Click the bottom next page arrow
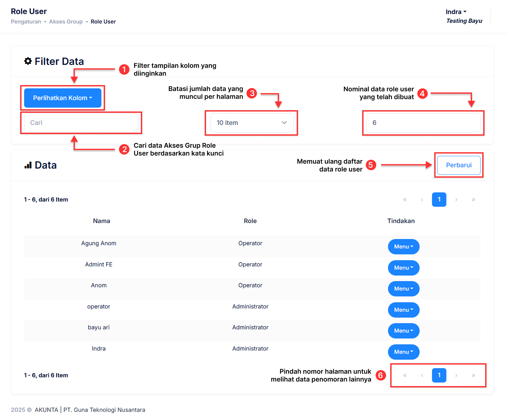 456,375
